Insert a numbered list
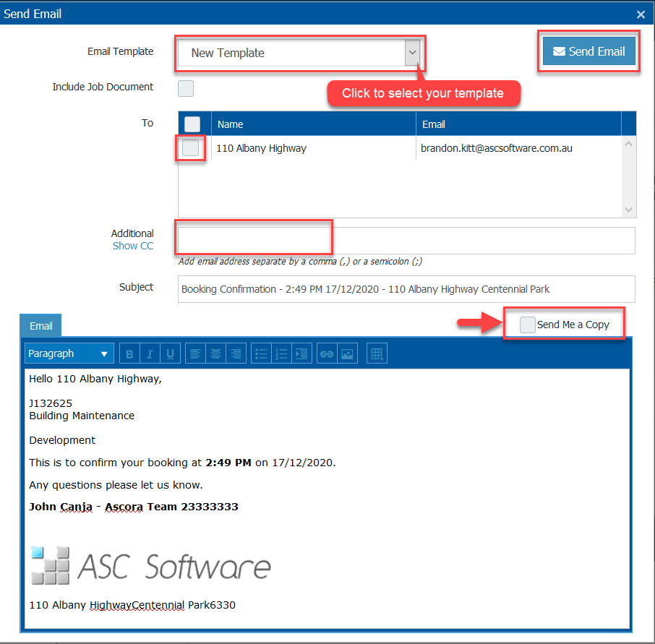Screen dimensions: 655x644 tap(282, 354)
